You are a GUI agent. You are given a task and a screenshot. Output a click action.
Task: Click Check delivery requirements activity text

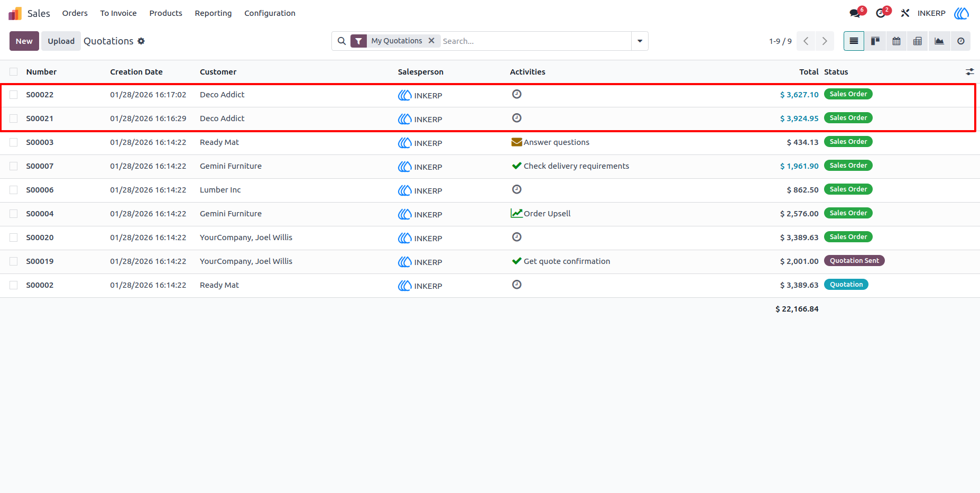pyautogui.click(x=576, y=166)
